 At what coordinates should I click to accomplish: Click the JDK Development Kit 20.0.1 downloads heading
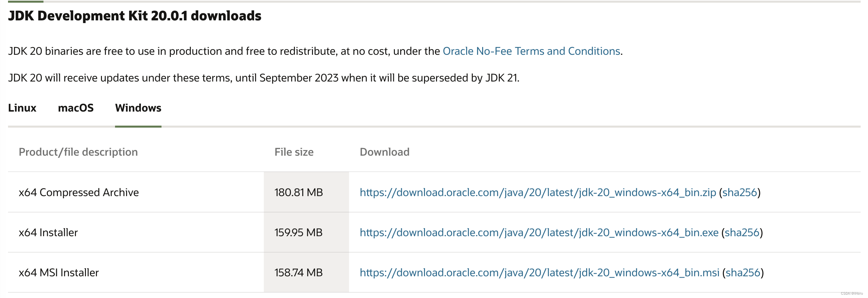[135, 16]
